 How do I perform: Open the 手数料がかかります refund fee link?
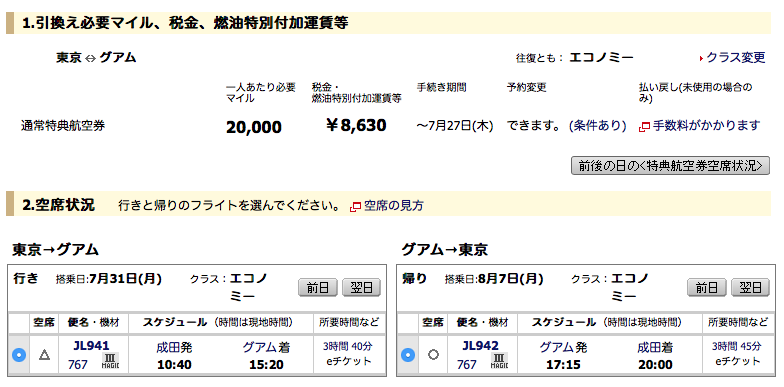tap(706, 126)
